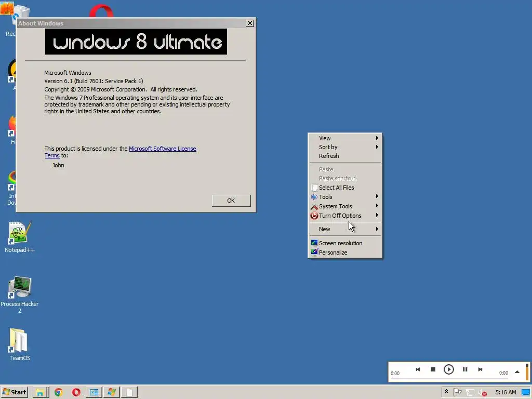Select the Personalization taskbar button with monitor icon
The image size is (532, 399).
coord(94,392)
